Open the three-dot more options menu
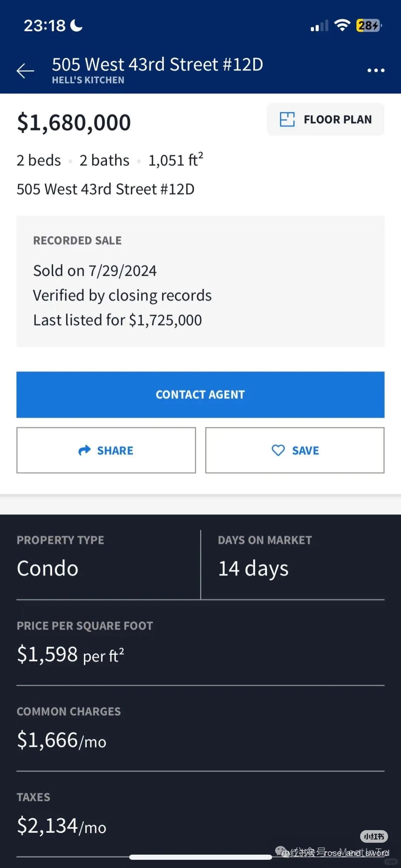401x868 pixels. (376, 70)
